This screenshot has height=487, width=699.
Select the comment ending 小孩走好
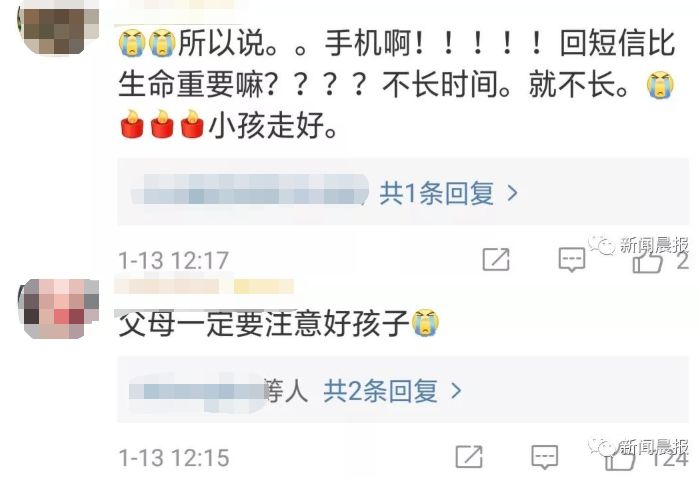pyautogui.click(x=397, y=84)
